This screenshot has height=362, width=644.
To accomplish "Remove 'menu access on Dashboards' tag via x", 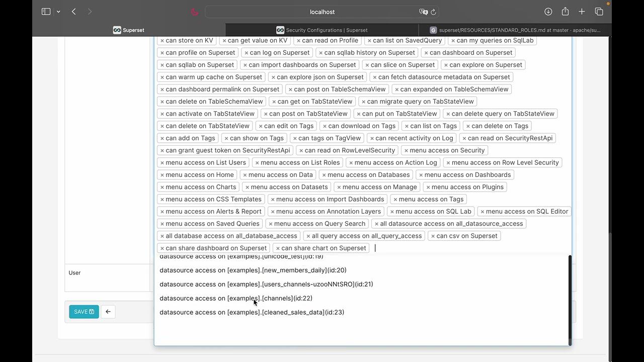I will pyautogui.click(x=421, y=175).
